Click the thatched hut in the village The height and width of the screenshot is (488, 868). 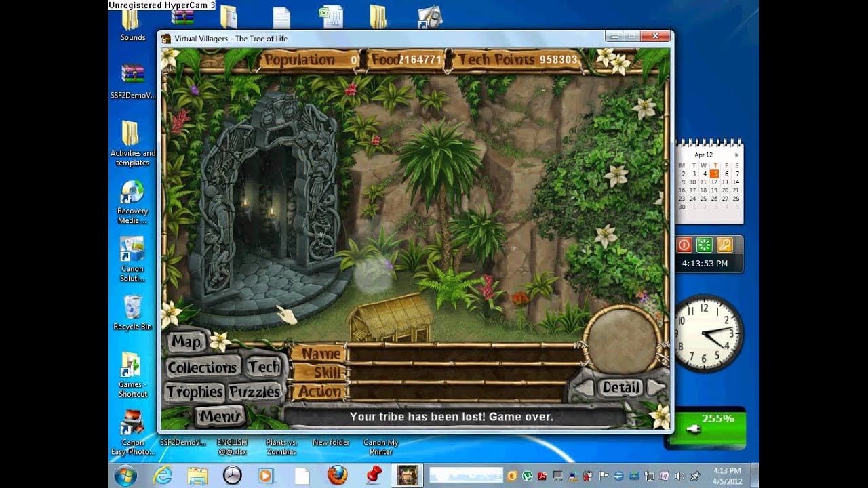(x=391, y=318)
